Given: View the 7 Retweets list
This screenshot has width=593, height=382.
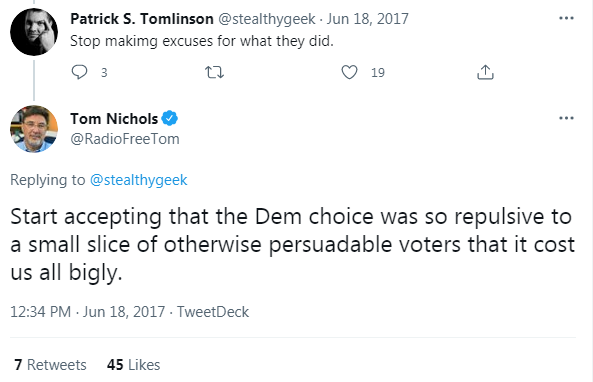Looking at the screenshot, I should pyautogui.click(x=50, y=365).
